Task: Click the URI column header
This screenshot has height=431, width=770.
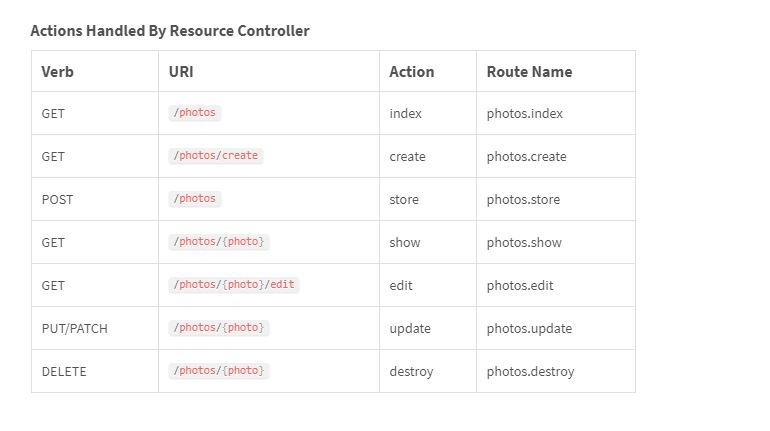Action: tap(181, 72)
